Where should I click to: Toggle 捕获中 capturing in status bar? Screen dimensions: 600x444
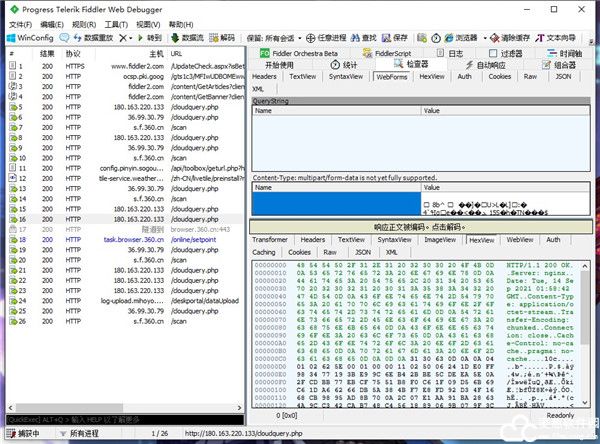click(23, 433)
